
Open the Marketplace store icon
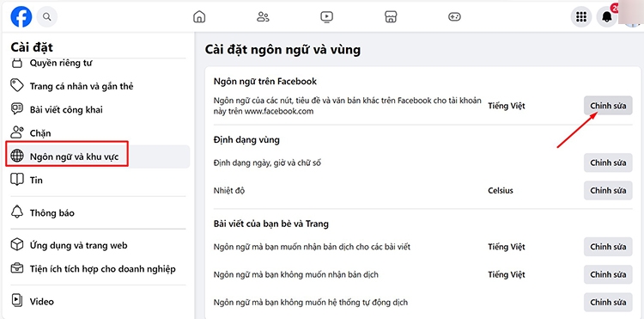(x=390, y=17)
